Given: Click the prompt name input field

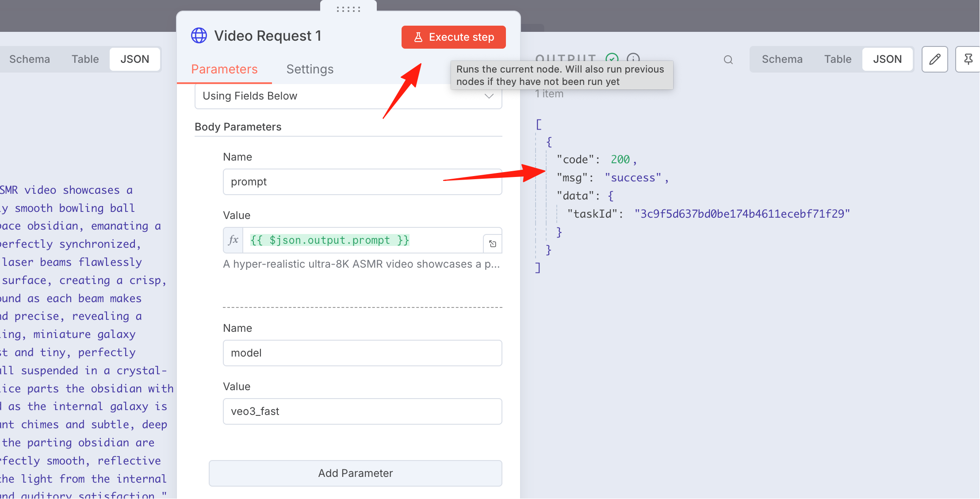Looking at the screenshot, I should [x=363, y=182].
